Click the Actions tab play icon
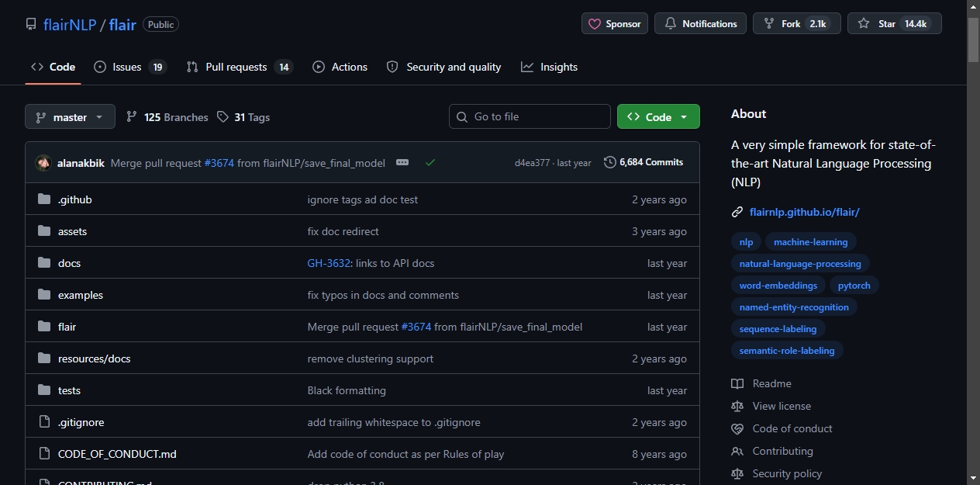980x485 pixels. [x=319, y=67]
